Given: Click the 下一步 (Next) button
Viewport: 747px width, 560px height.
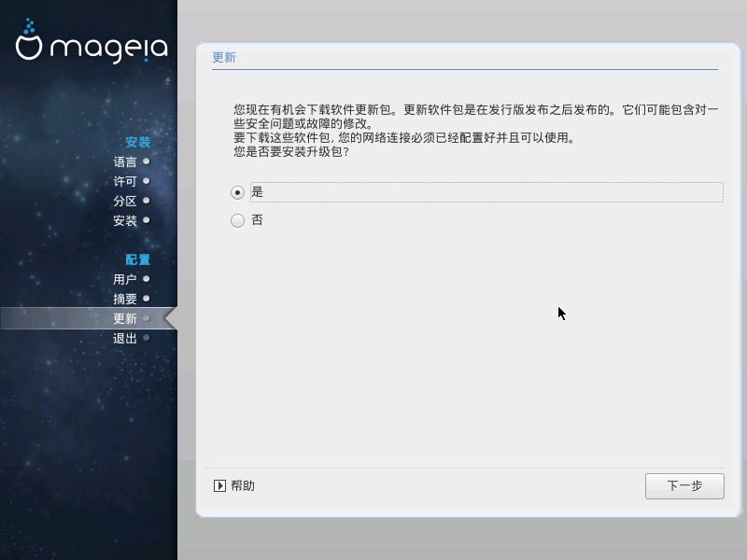Looking at the screenshot, I should (684, 486).
